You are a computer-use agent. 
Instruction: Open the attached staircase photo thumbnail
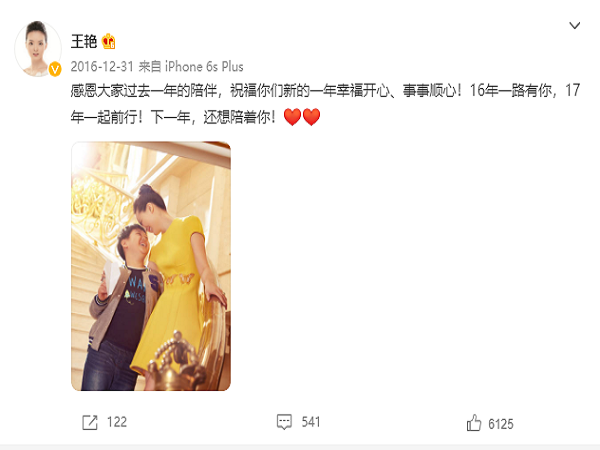pyautogui.click(x=151, y=266)
